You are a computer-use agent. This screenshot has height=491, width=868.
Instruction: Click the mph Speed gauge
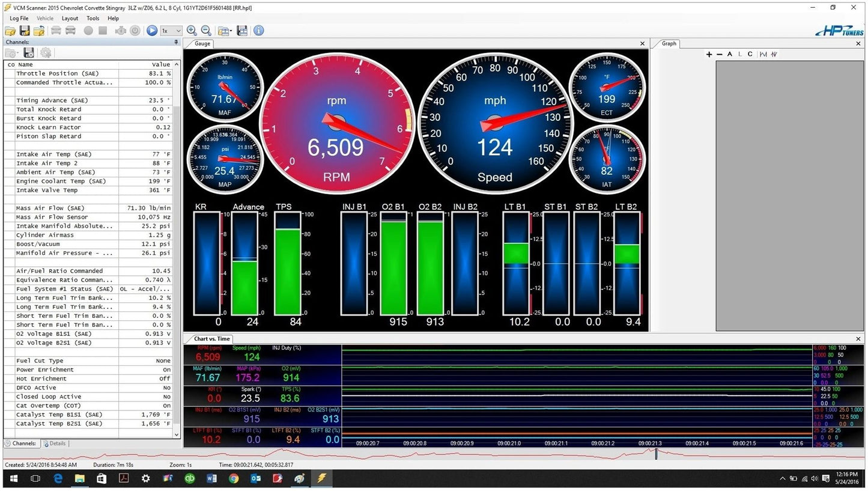pyautogui.click(x=495, y=122)
